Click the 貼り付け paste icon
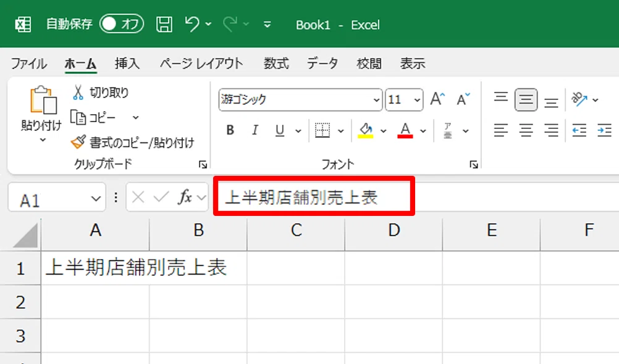This screenshot has height=364, width=619. (43, 100)
